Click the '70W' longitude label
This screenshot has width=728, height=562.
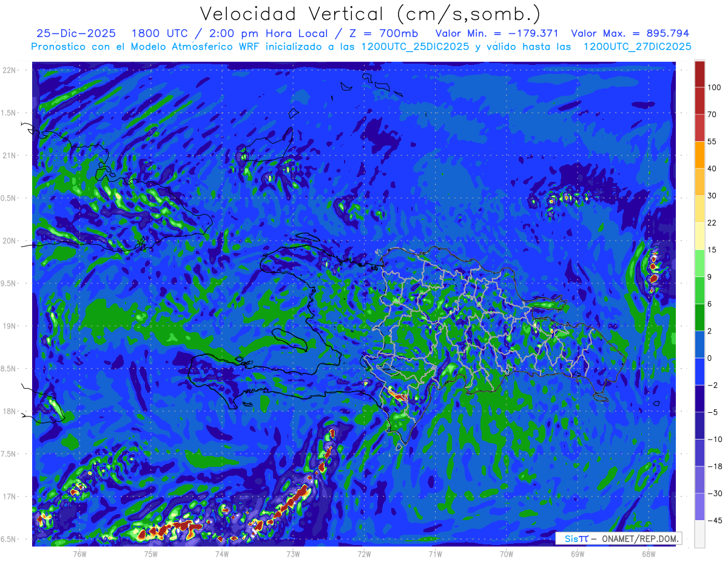click(x=507, y=554)
